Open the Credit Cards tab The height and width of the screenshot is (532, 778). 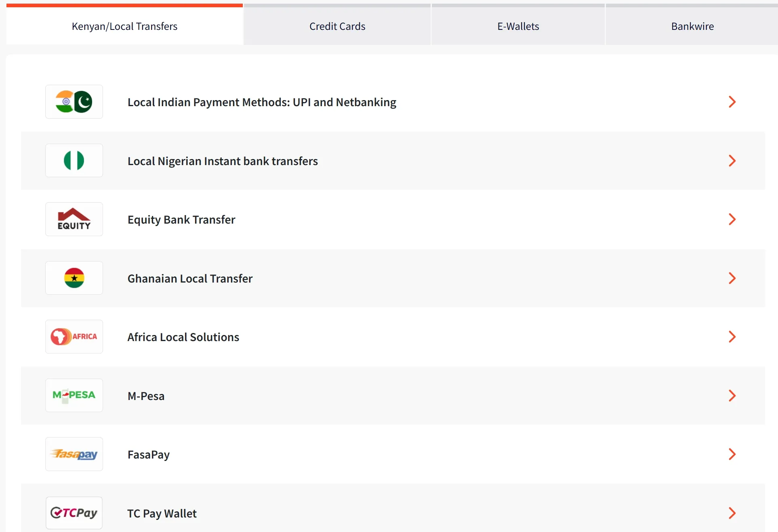click(x=337, y=25)
